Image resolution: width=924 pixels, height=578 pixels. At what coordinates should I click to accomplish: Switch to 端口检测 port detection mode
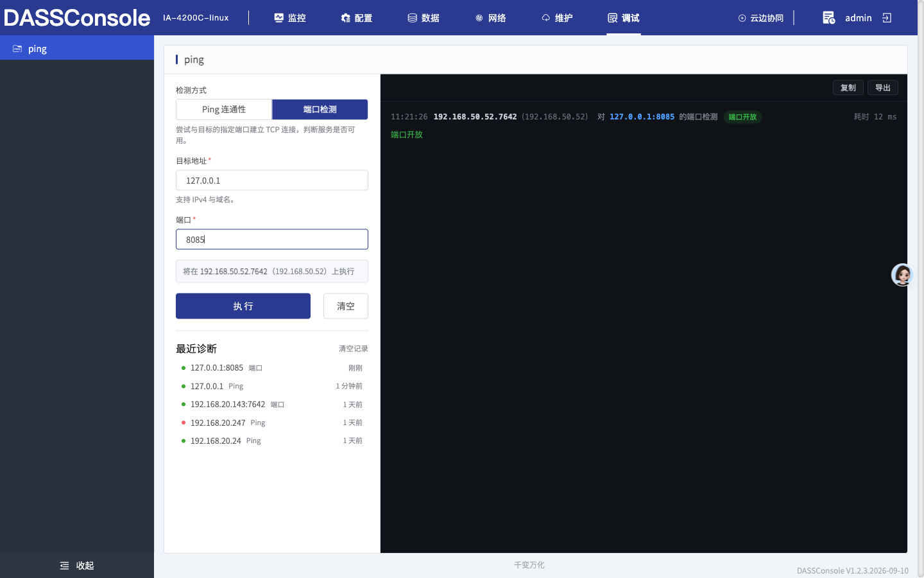tap(320, 109)
